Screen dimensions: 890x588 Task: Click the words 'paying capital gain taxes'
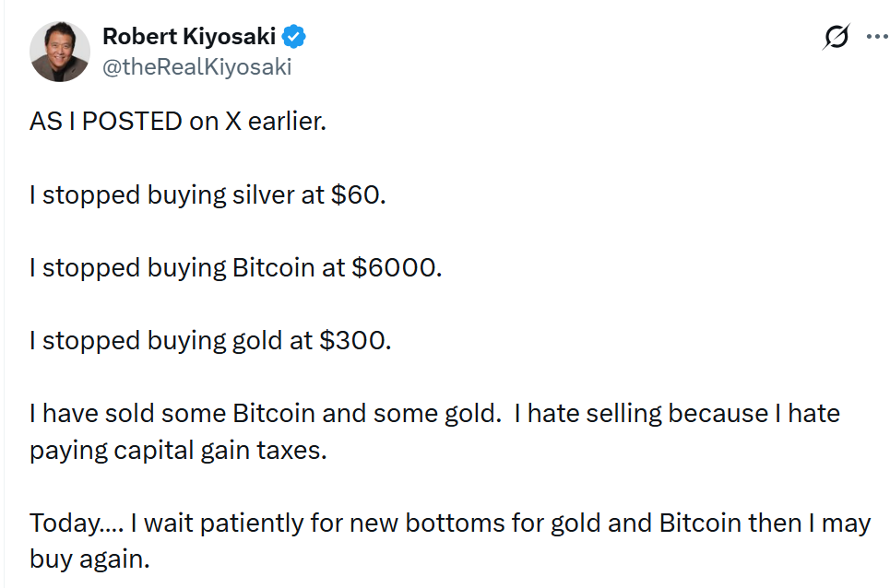(178, 453)
